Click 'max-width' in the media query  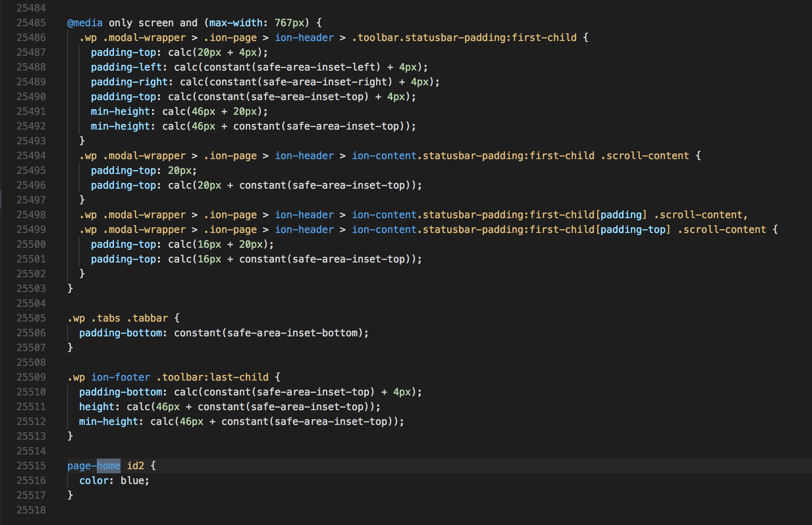(236, 23)
